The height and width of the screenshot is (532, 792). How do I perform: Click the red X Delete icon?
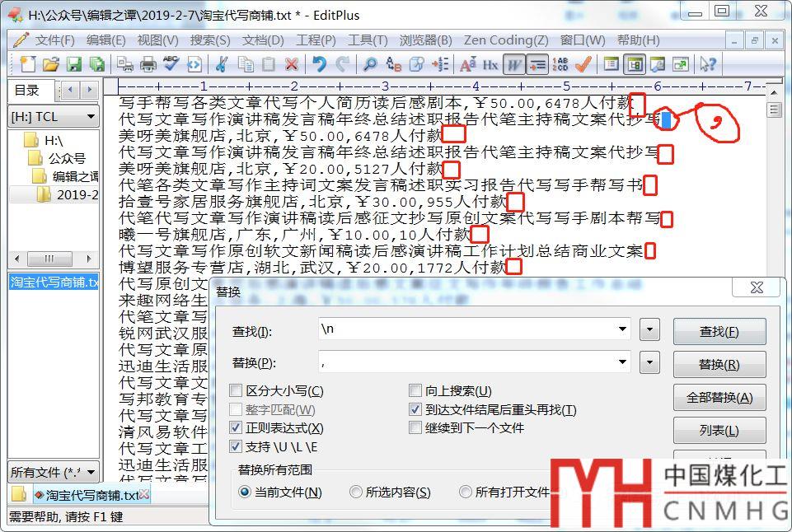pyautogui.click(x=292, y=64)
